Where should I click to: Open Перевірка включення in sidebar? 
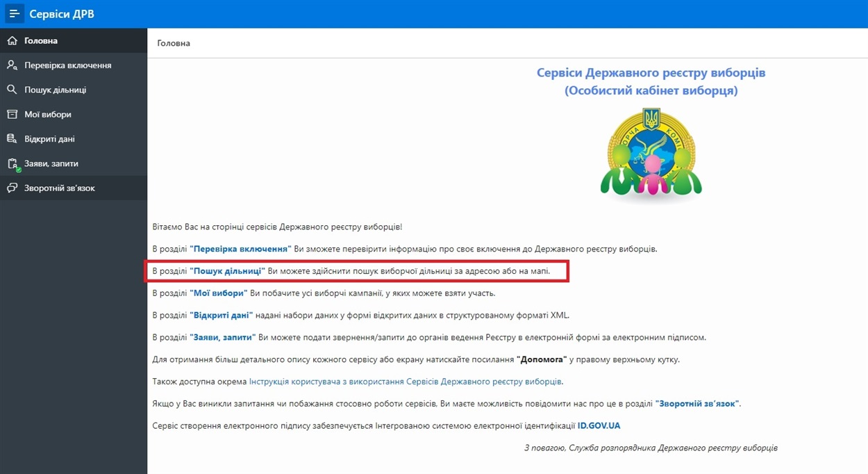click(x=74, y=65)
